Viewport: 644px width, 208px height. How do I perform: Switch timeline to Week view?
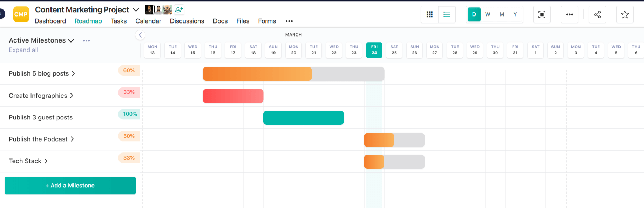488,14
